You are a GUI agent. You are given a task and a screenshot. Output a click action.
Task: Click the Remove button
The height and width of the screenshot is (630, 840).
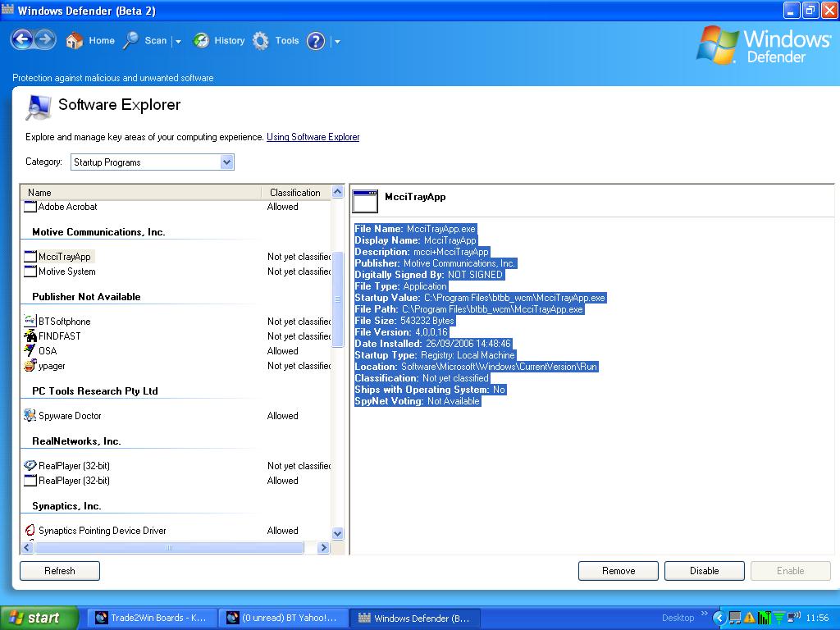pyautogui.click(x=619, y=571)
